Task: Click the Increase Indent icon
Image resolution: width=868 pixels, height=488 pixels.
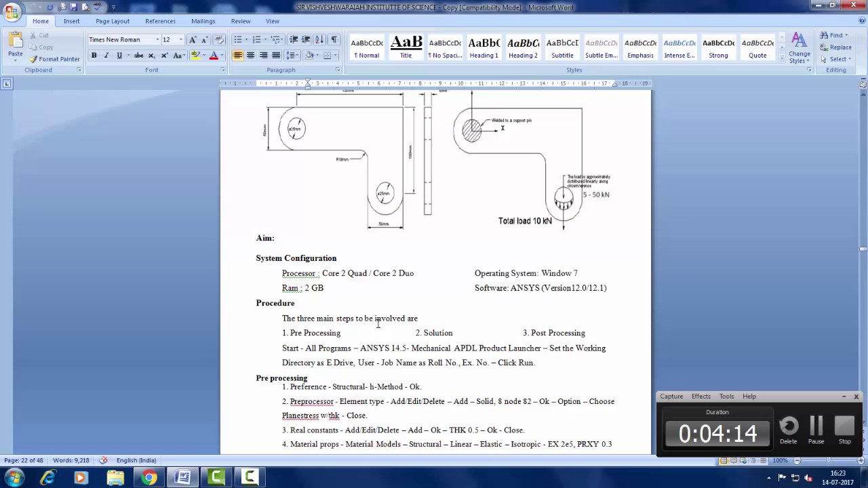Action: click(x=306, y=39)
